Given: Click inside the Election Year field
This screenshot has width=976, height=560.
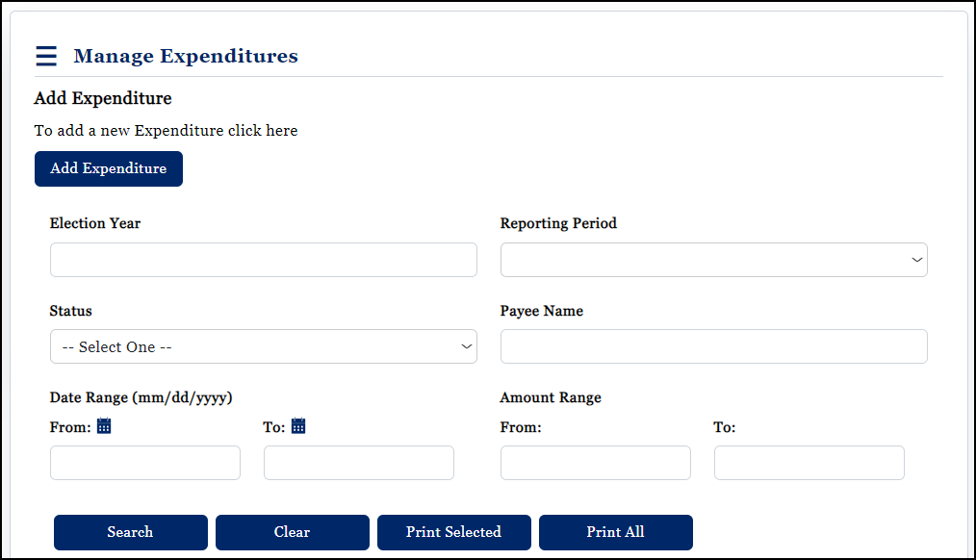Looking at the screenshot, I should click(263, 260).
